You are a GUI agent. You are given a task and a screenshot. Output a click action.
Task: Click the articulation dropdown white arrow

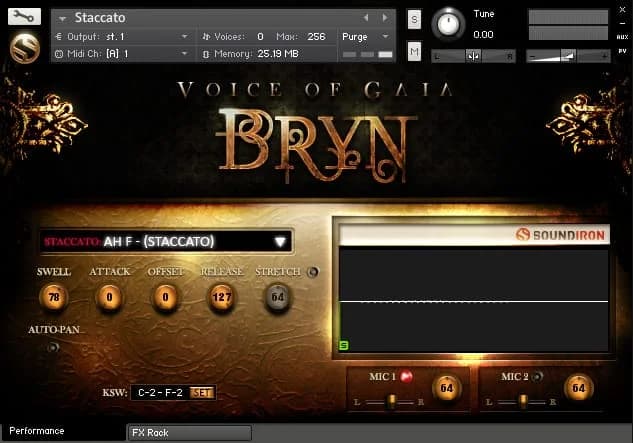tap(280, 241)
